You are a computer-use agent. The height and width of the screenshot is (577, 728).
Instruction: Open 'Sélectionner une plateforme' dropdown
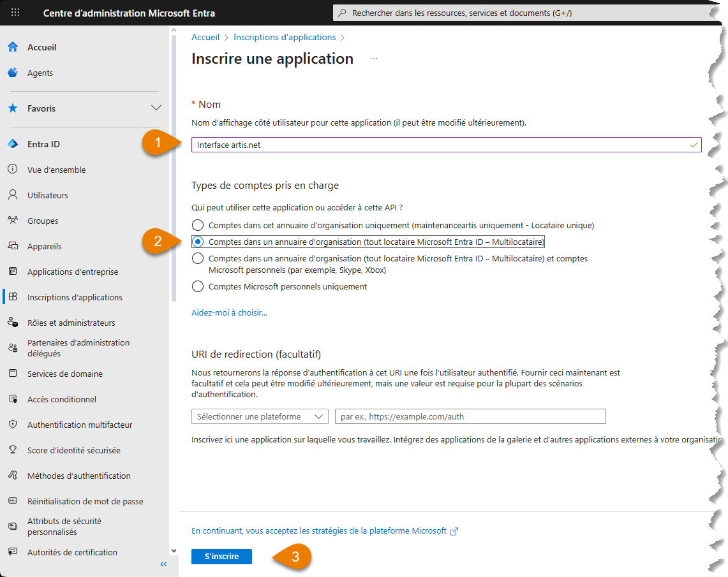click(260, 416)
